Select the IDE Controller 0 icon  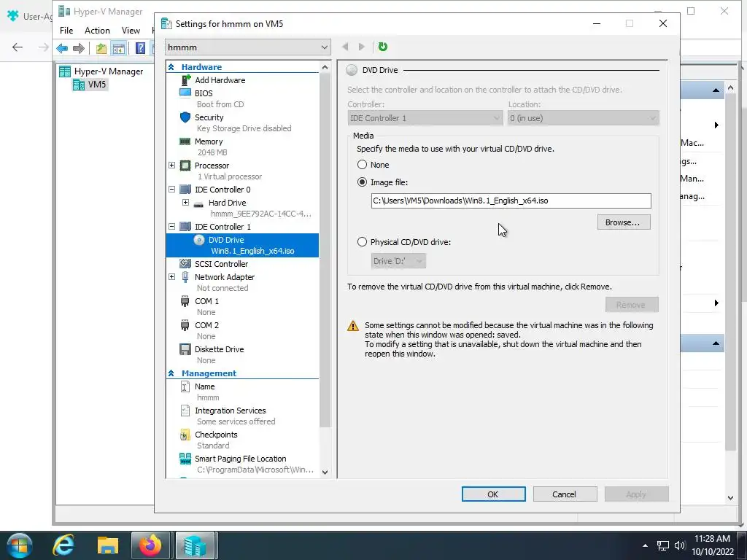coord(185,190)
